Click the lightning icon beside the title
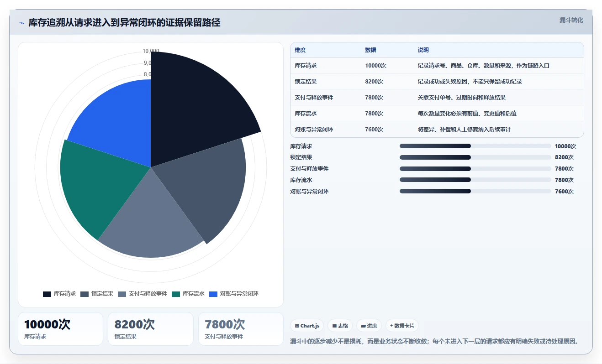 21,23
